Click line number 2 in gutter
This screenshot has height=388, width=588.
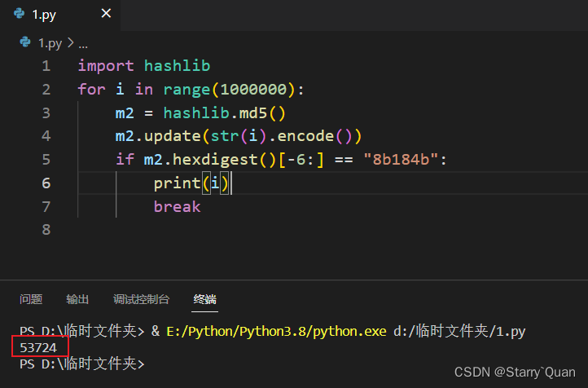(x=46, y=90)
